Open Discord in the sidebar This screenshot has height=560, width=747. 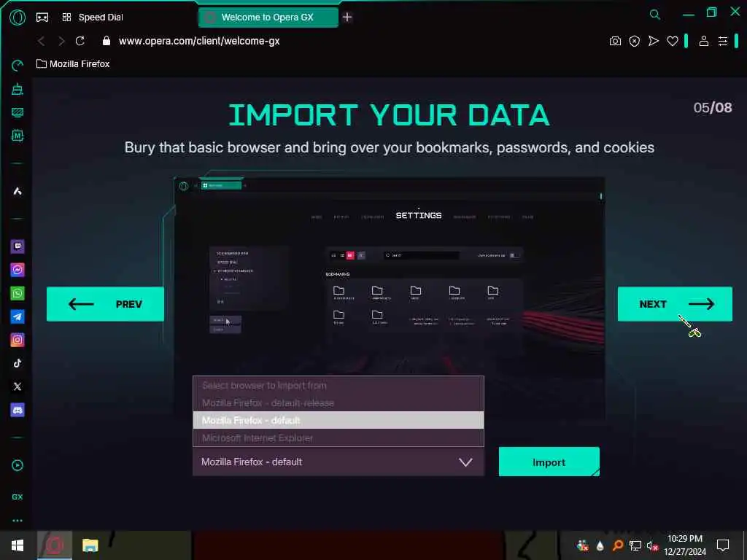pyautogui.click(x=18, y=410)
